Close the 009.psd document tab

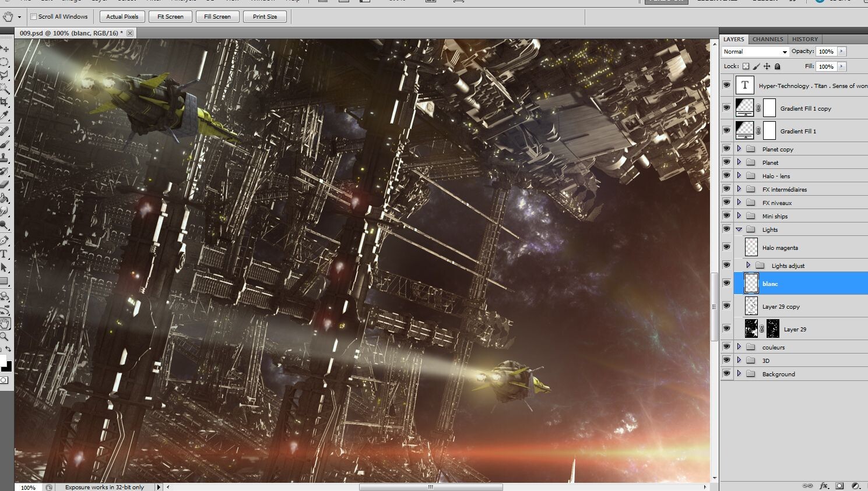click(x=130, y=33)
